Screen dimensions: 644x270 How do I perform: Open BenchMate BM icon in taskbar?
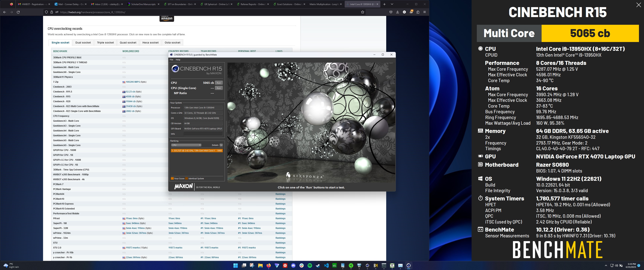coord(376,265)
